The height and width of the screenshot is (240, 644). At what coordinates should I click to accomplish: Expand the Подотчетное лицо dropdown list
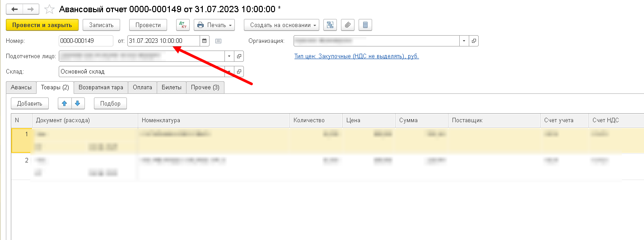(x=230, y=56)
